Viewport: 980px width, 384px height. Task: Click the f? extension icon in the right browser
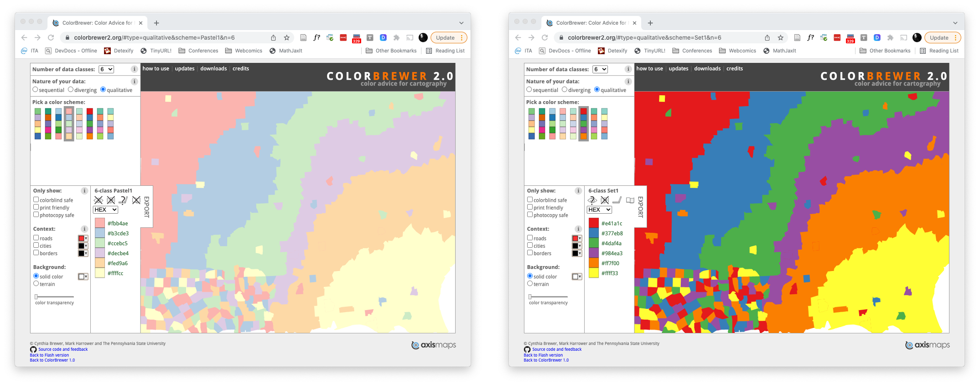(x=810, y=38)
